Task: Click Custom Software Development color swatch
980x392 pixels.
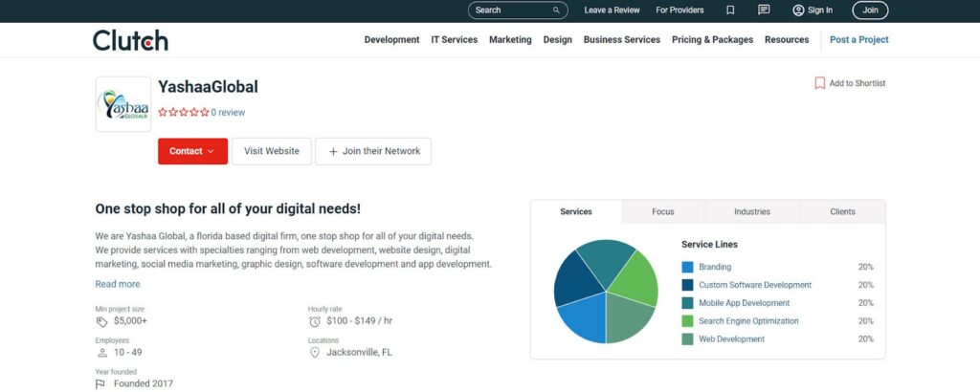Action: [687, 285]
